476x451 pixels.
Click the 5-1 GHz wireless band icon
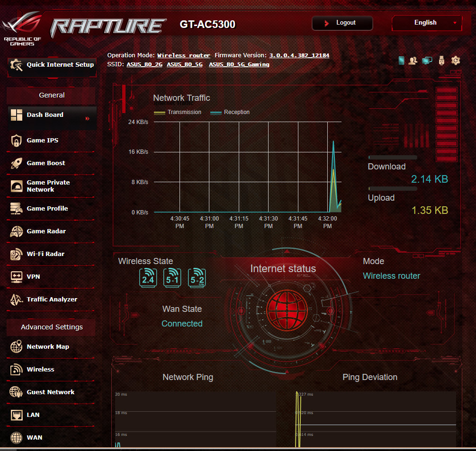point(172,278)
